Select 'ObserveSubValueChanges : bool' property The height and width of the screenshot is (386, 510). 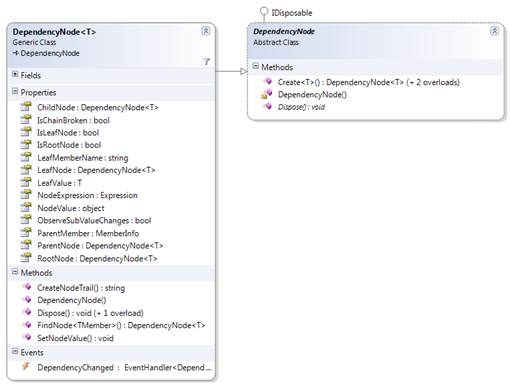pos(94,221)
